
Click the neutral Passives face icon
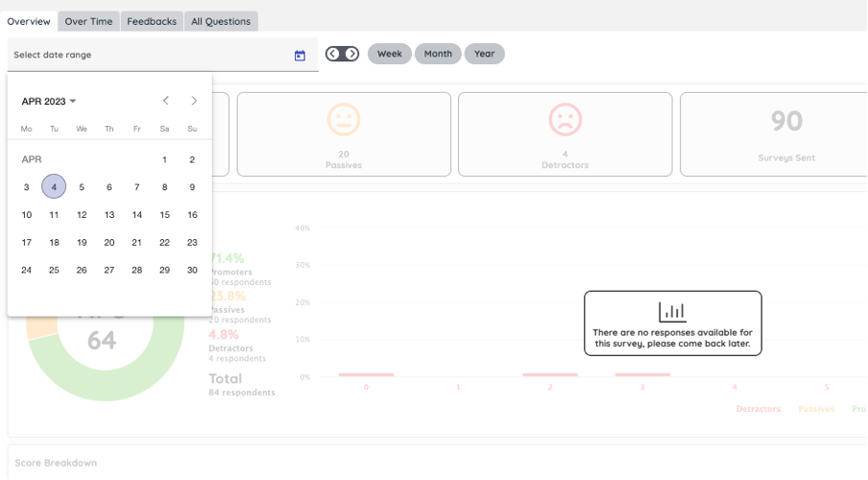point(343,120)
